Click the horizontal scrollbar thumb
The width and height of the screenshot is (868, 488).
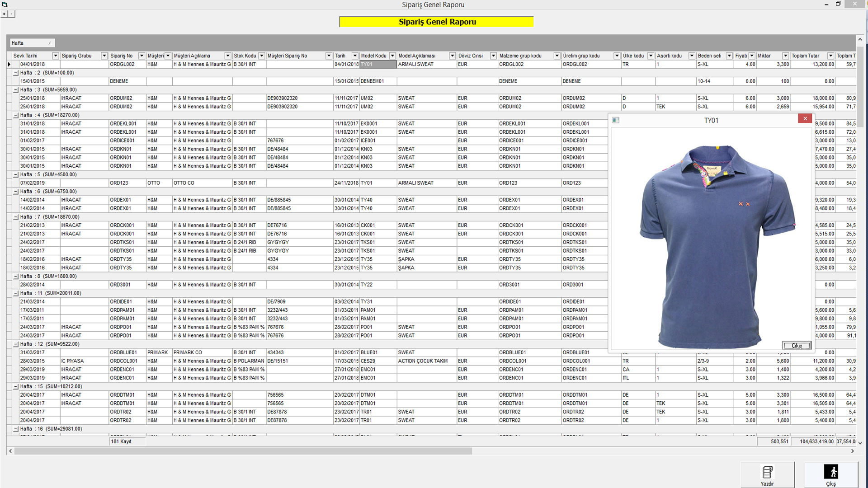[243, 451]
